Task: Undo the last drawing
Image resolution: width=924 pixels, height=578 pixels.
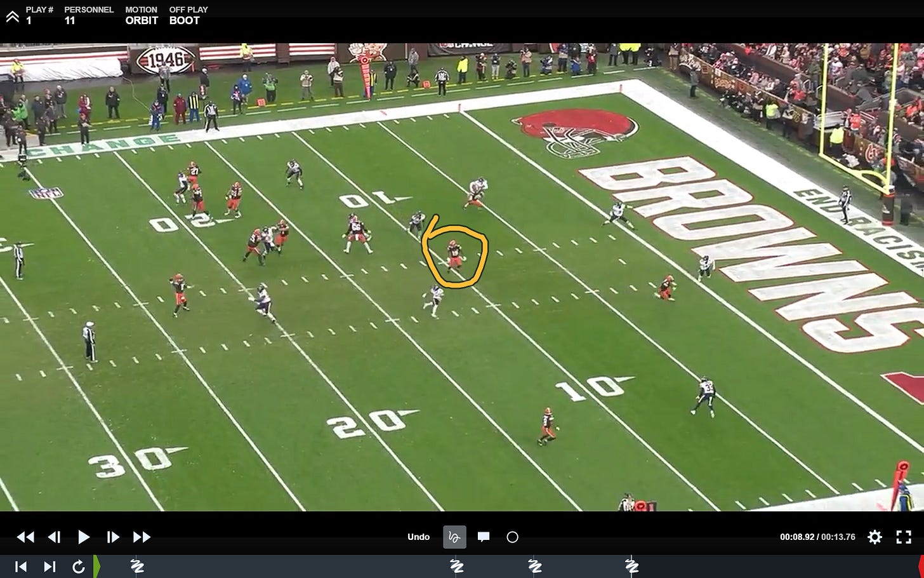Action: [418, 537]
